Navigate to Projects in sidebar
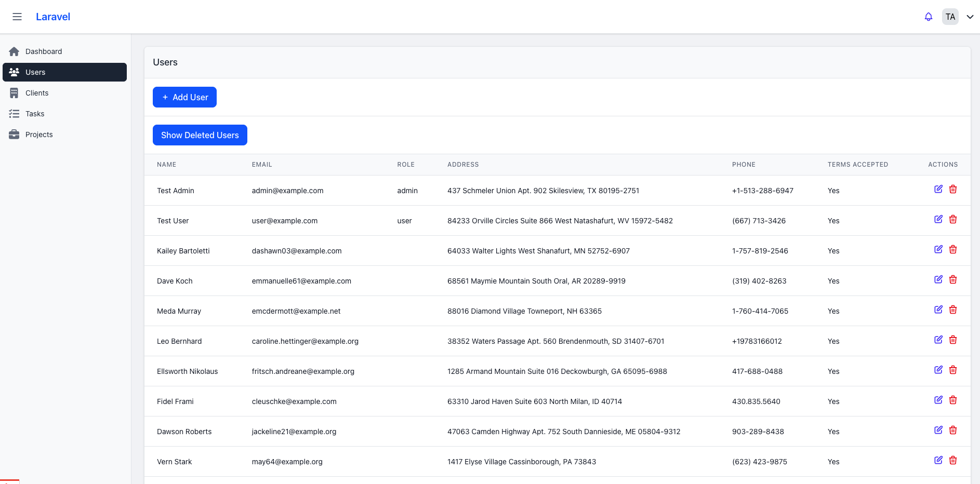 [x=39, y=135]
